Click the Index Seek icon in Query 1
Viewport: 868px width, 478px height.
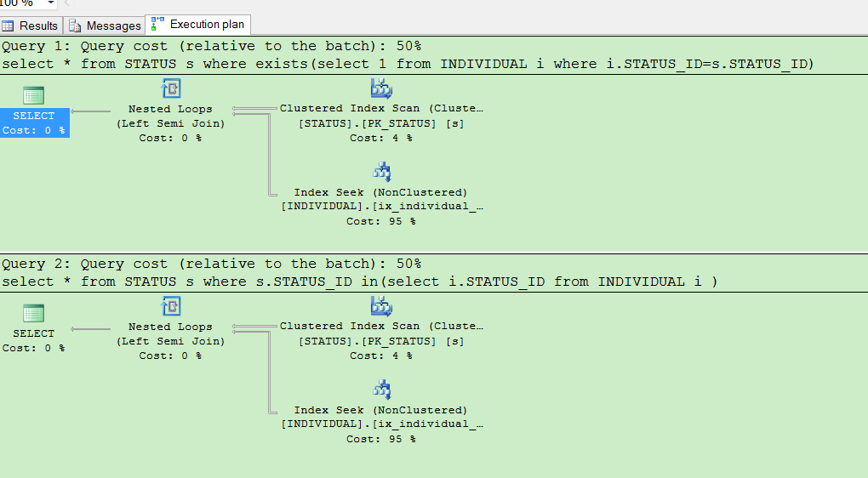(x=381, y=172)
